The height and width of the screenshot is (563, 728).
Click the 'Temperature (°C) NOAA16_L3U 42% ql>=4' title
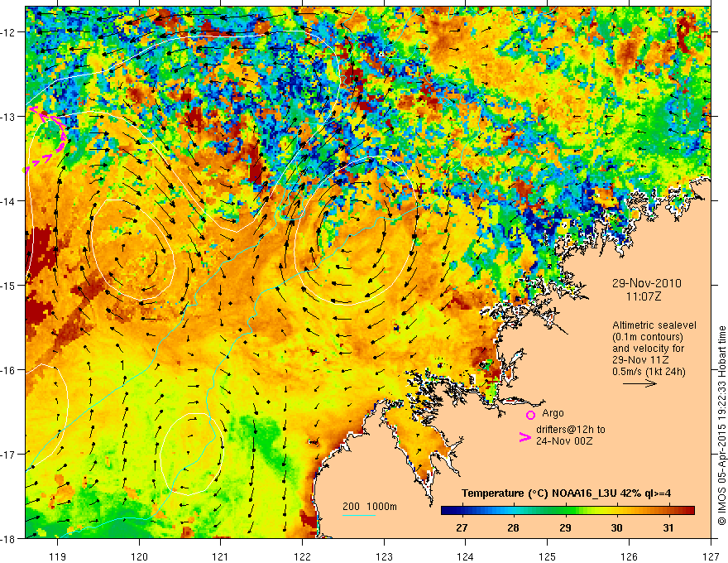coord(566,493)
